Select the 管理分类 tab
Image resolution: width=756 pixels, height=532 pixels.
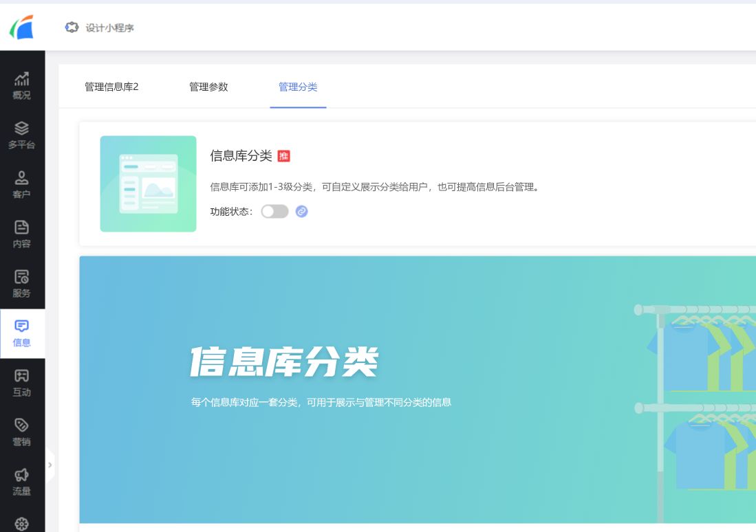[298, 87]
